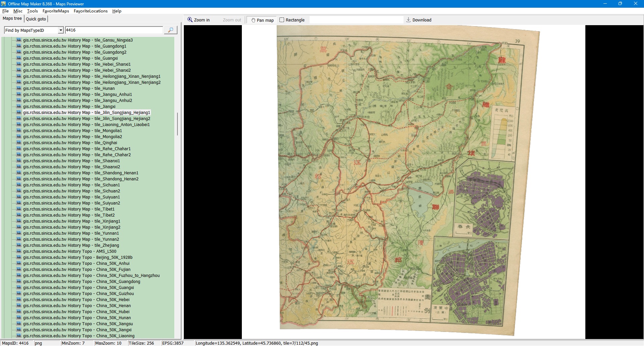Select the Beijing_50K_1928b topo entry
The width and height of the screenshot is (644, 346).
point(78,257)
